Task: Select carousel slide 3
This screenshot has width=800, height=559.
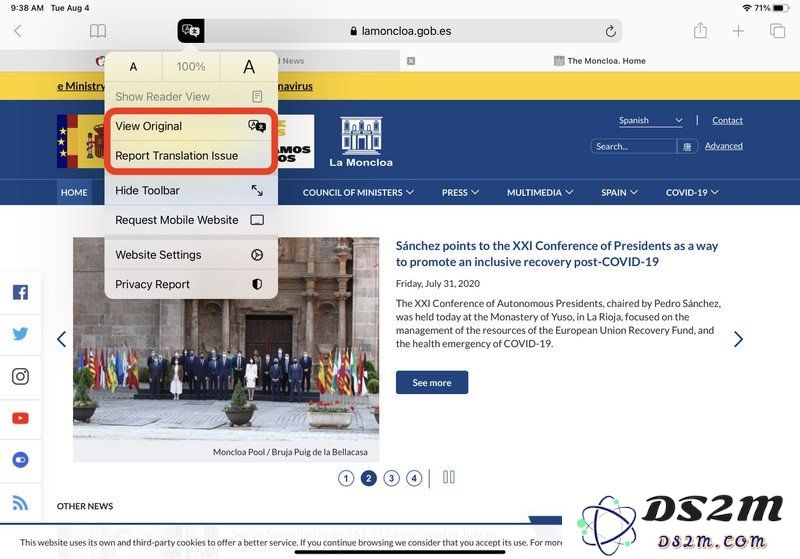Action: [391, 478]
